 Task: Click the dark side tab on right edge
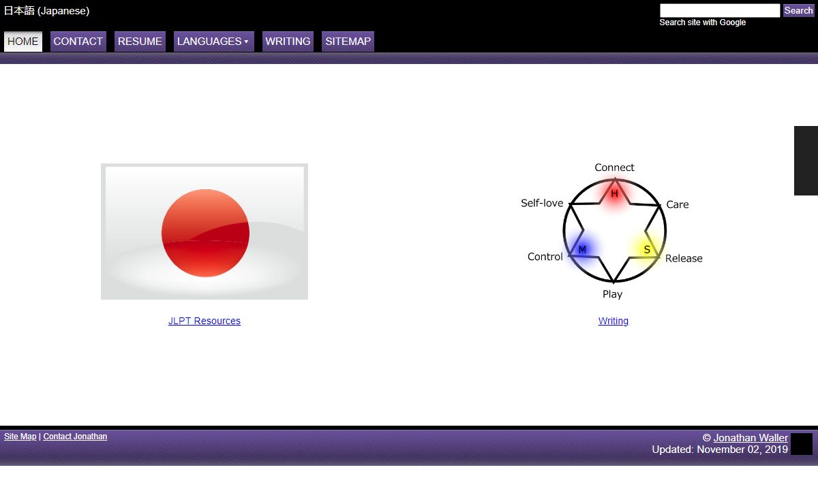tap(806, 161)
